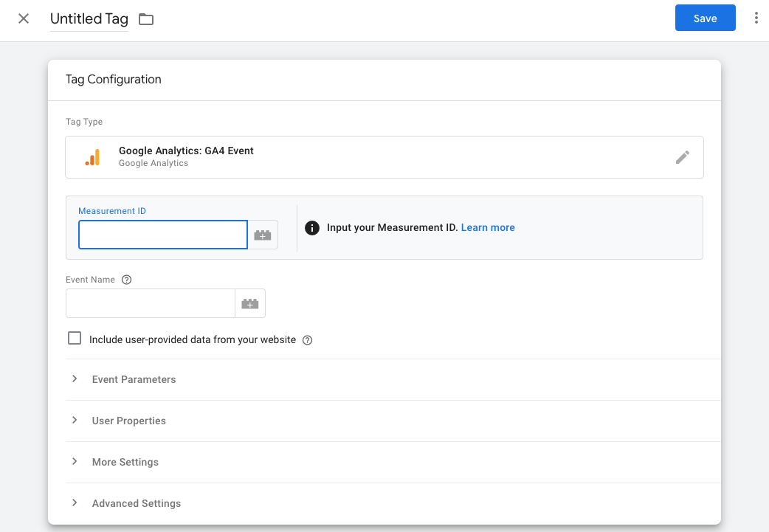The image size is (769, 532).
Task: Enable Include user-provided data checkbox
Action: pyautogui.click(x=75, y=339)
